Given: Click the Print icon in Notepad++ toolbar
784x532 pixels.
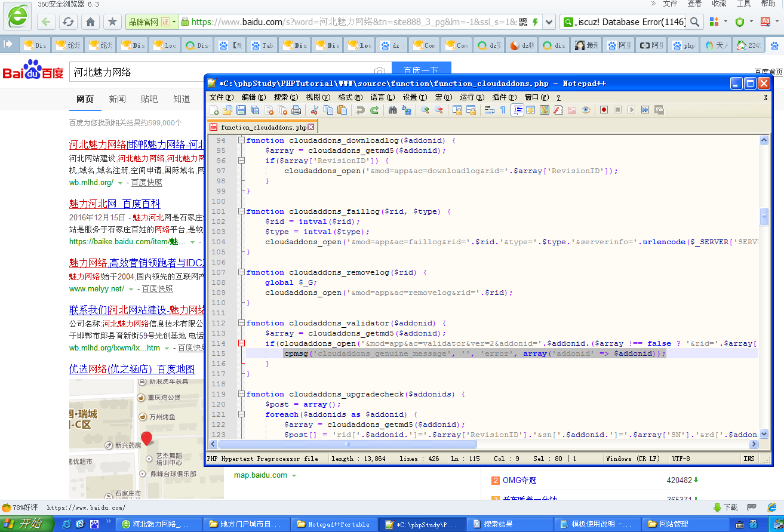Looking at the screenshot, I should coord(296,110).
